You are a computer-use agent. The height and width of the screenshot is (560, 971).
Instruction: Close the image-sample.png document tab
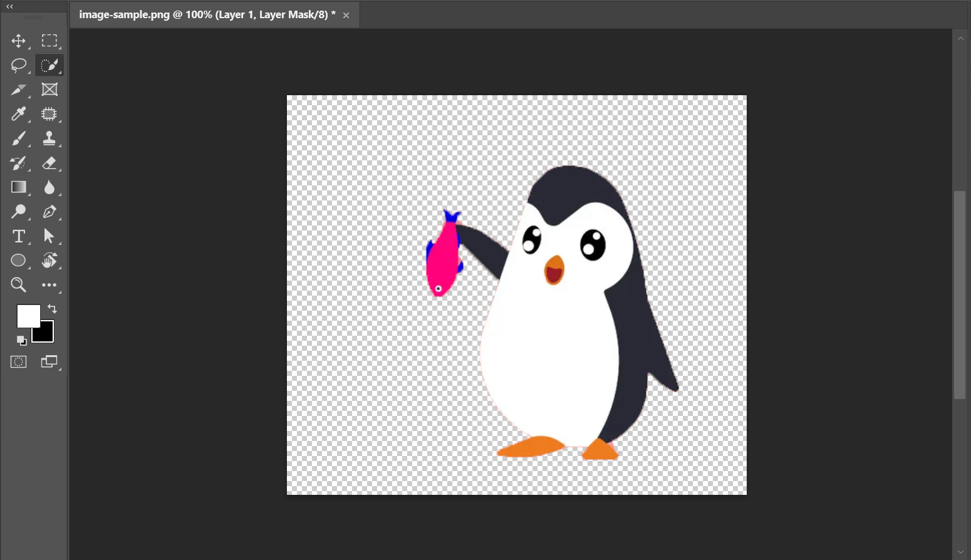point(346,15)
